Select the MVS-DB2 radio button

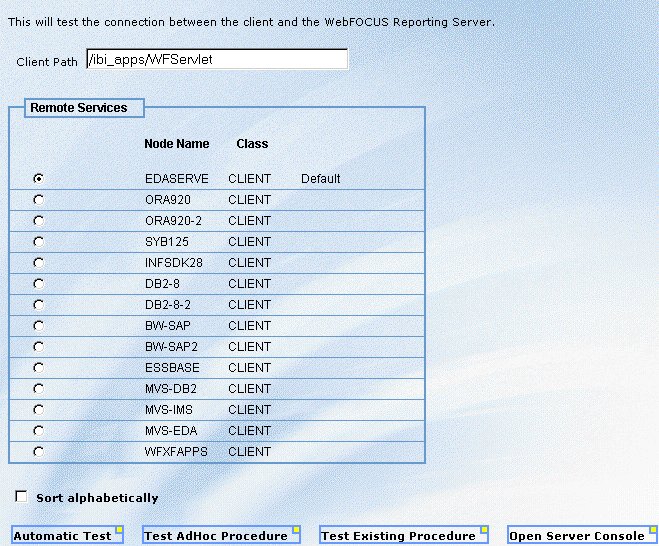point(39,389)
